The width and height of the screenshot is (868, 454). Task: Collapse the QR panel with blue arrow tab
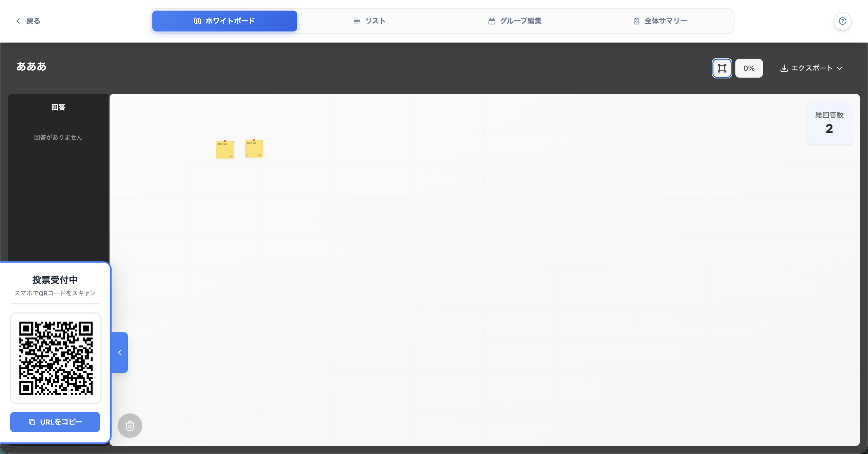point(120,353)
